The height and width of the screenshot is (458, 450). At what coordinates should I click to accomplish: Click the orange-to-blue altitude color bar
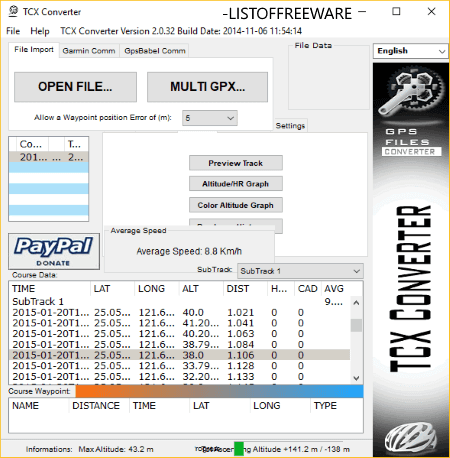click(x=219, y=391)
